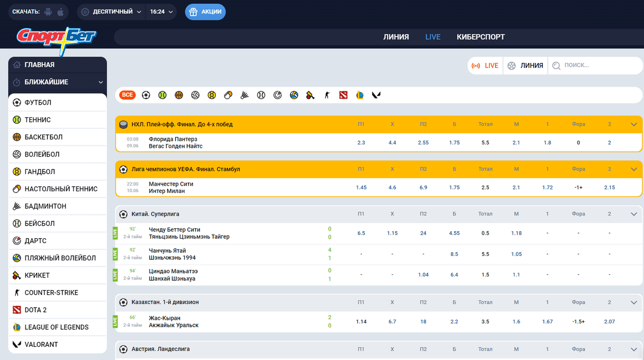Screen dimensions: 644x360
Task: Toggle the LIVE events filter
Action: (x=485, y=65)
